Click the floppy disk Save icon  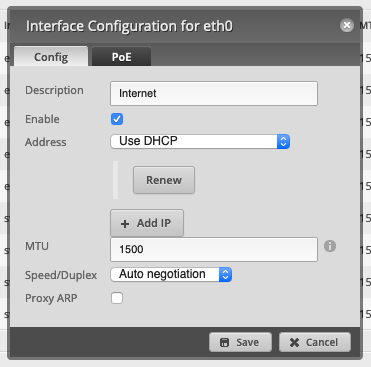[225, 342]
